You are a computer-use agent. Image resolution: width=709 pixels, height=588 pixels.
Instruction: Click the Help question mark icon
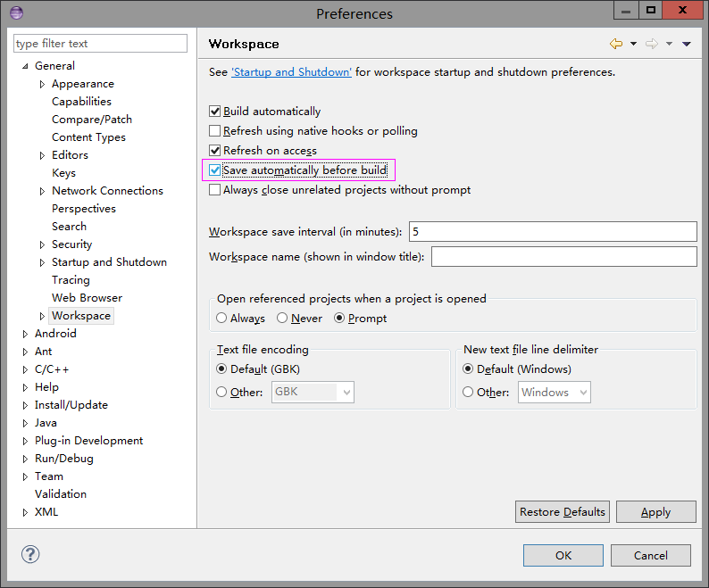30,554
